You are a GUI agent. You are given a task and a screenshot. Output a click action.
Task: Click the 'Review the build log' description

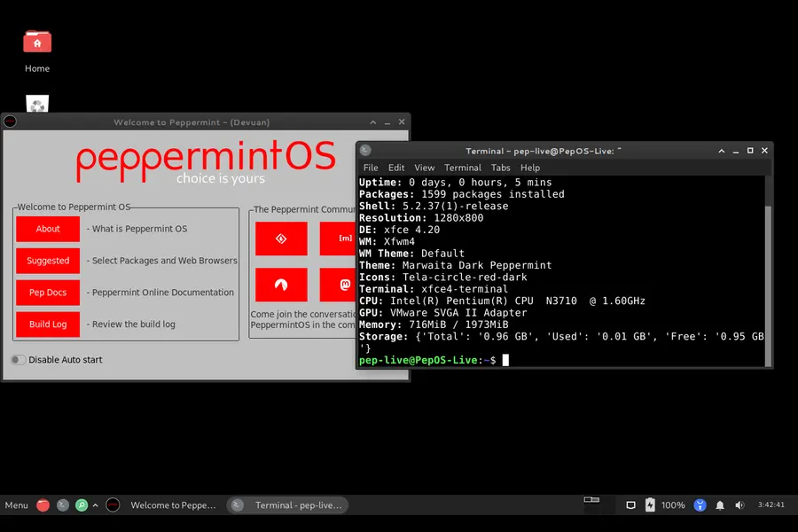[x=133, y=325]
